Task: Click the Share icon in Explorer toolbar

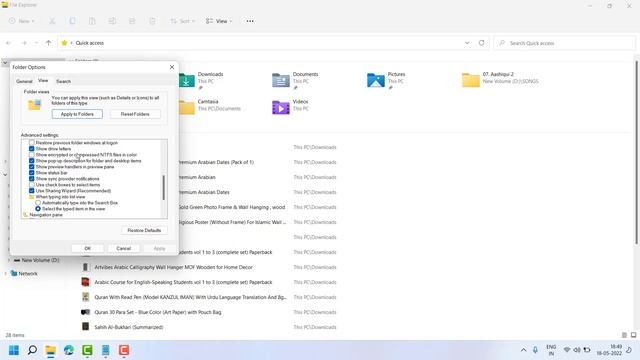Action: pos(132,21)
